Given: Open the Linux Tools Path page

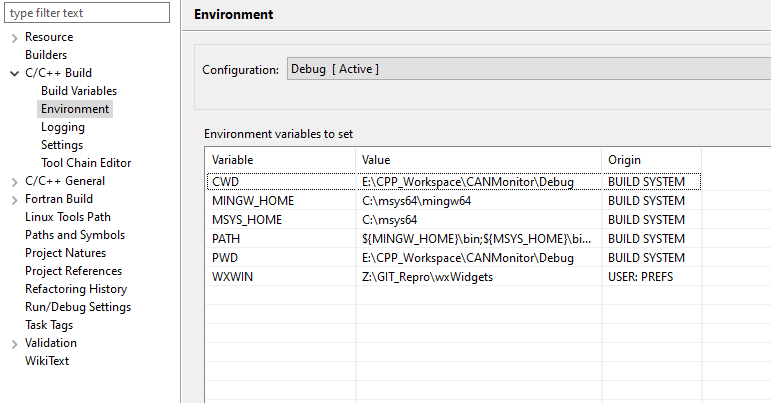Looking at the screenshot, I should pos(68,217).
